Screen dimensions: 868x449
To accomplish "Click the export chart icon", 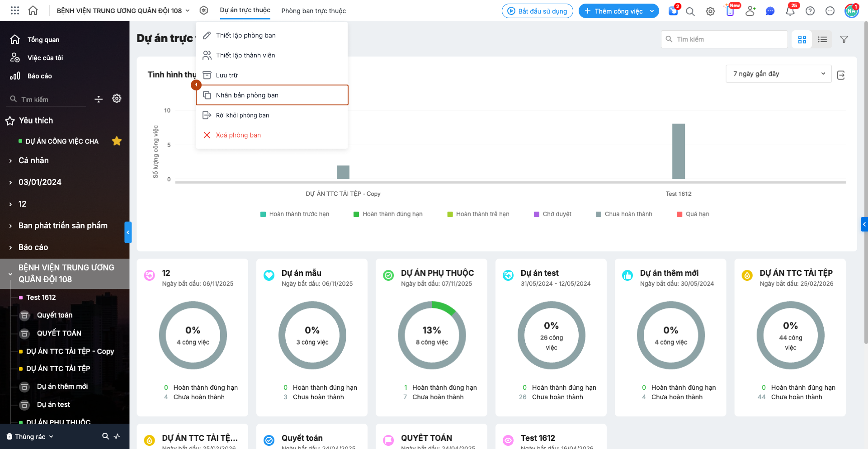I will [841, 75].
